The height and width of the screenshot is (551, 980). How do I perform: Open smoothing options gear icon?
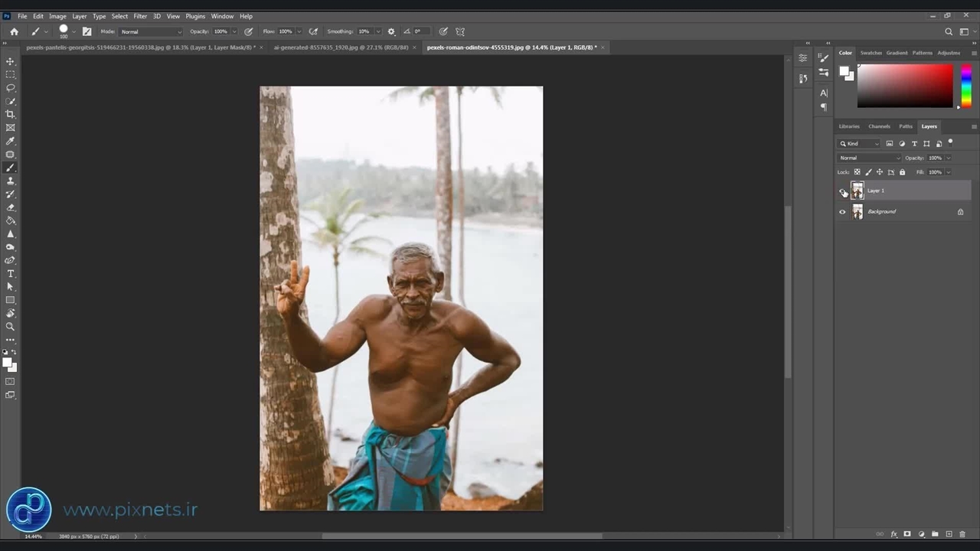[391, 31]
